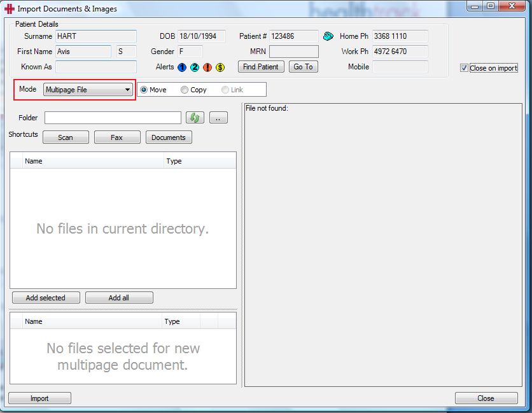Click the browse folder button with dots
Viewport: 532px width, 413px height.
pos(218,118)
